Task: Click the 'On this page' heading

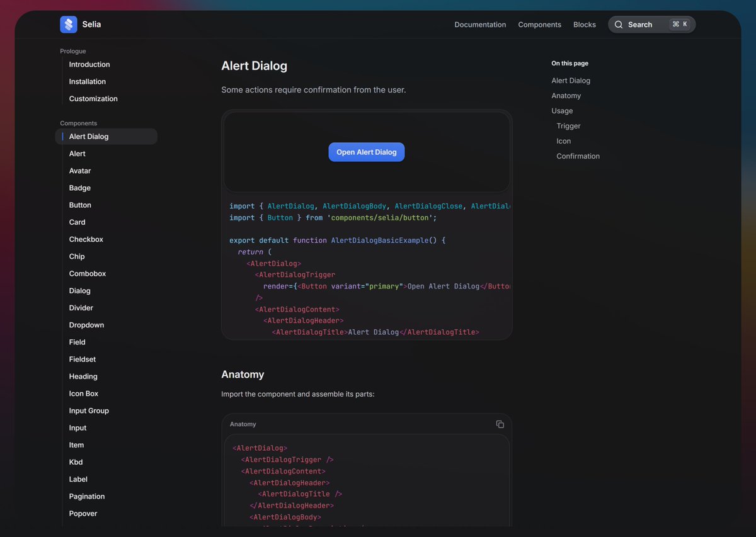Action: 570,64
